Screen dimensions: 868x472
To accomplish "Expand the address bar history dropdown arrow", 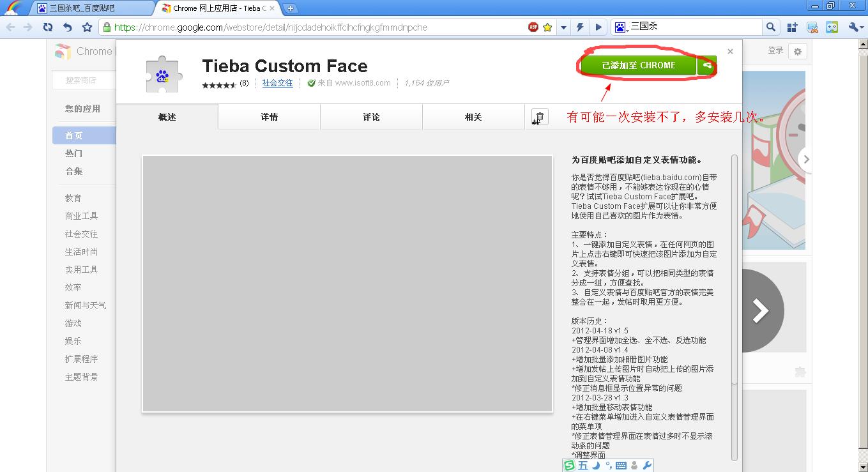I will pyautogui.click(x=563, y=27).
